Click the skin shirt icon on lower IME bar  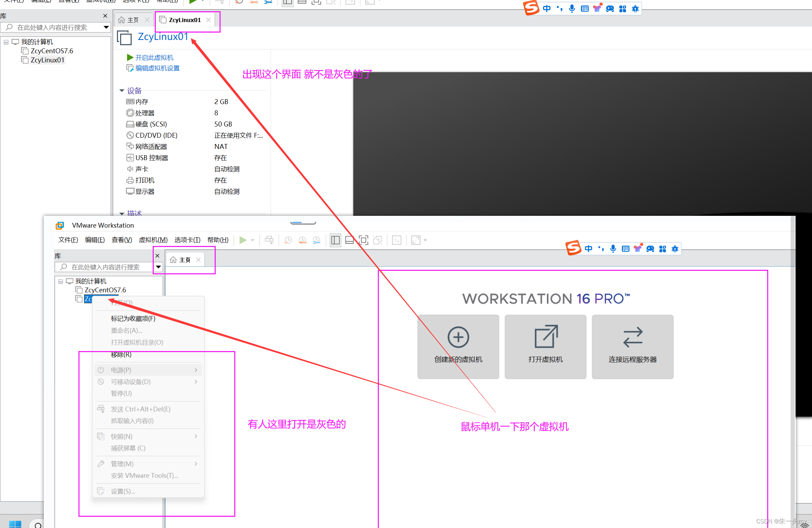pyautogui.click(x=638, y=248)
